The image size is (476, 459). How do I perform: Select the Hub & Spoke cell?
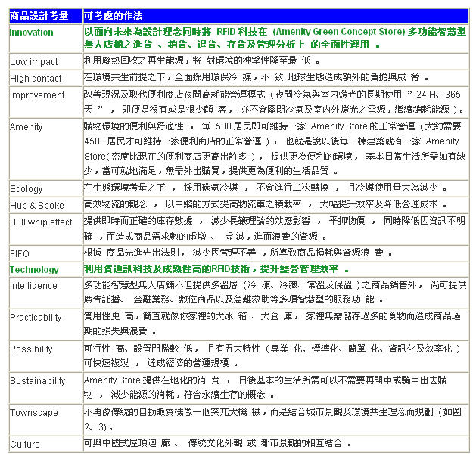[37, 206]
